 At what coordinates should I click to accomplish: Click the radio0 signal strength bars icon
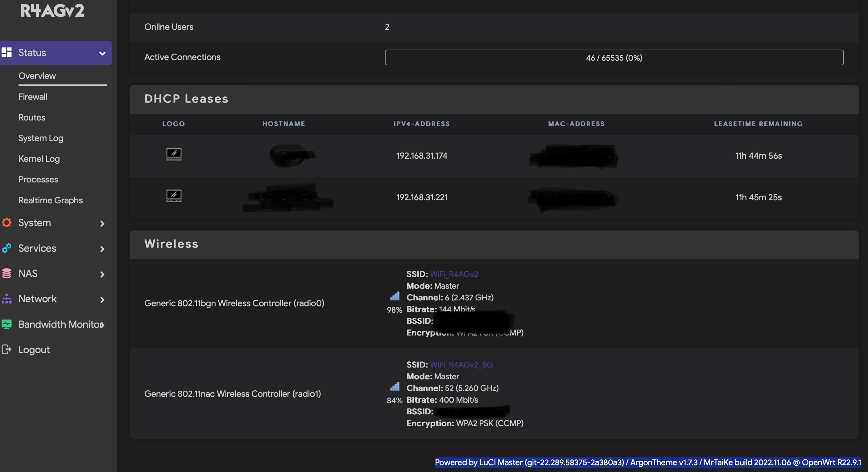click(x=395, y=297)
